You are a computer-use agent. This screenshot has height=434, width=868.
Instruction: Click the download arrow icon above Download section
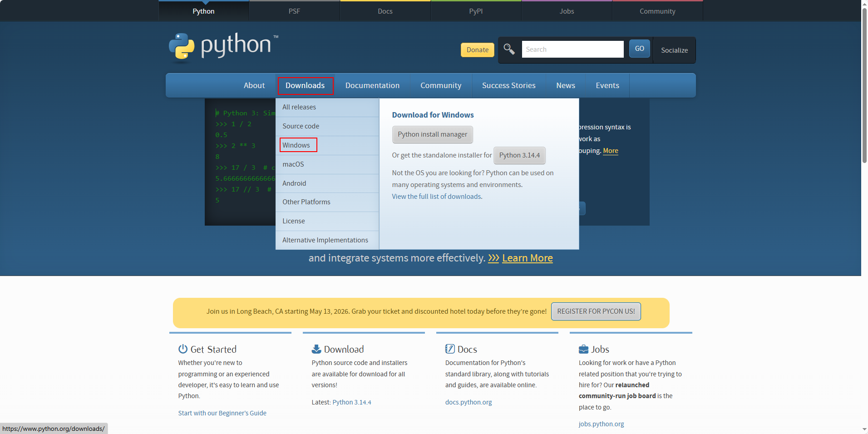tap(316, 349)
